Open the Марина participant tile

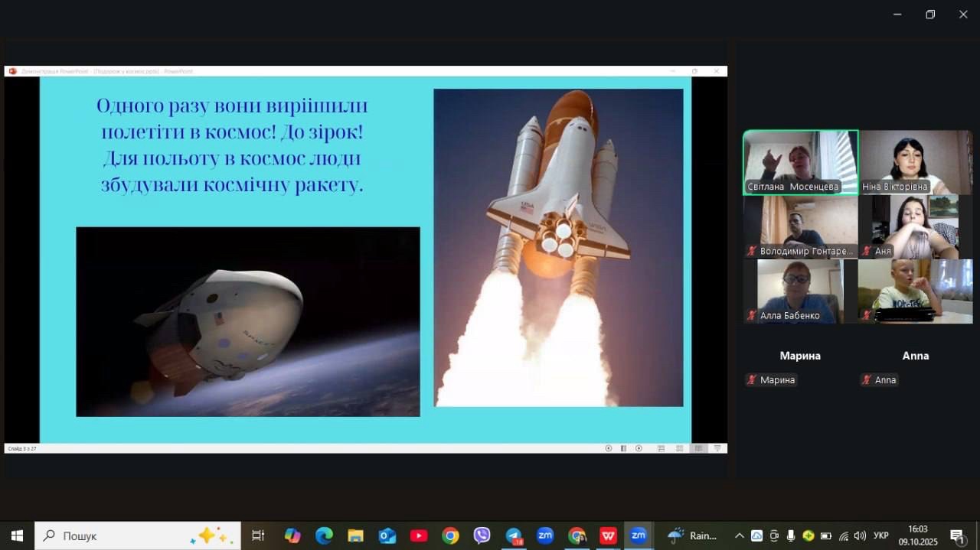[800, 356]
